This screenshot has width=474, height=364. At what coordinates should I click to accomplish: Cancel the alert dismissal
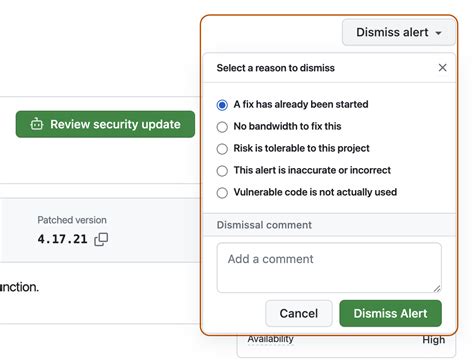[299, 313]
